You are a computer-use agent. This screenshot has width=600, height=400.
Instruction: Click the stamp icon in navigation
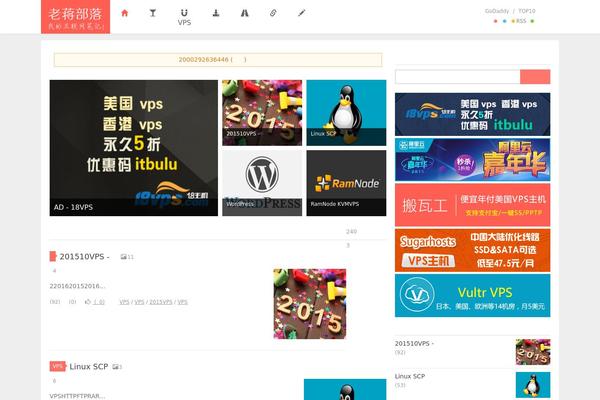tap(216, 13)
